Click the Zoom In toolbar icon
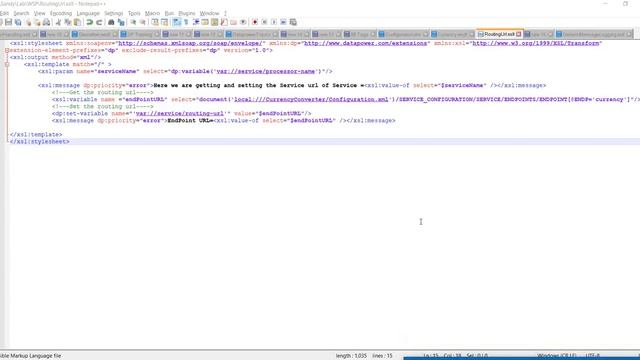 point(133,22)
